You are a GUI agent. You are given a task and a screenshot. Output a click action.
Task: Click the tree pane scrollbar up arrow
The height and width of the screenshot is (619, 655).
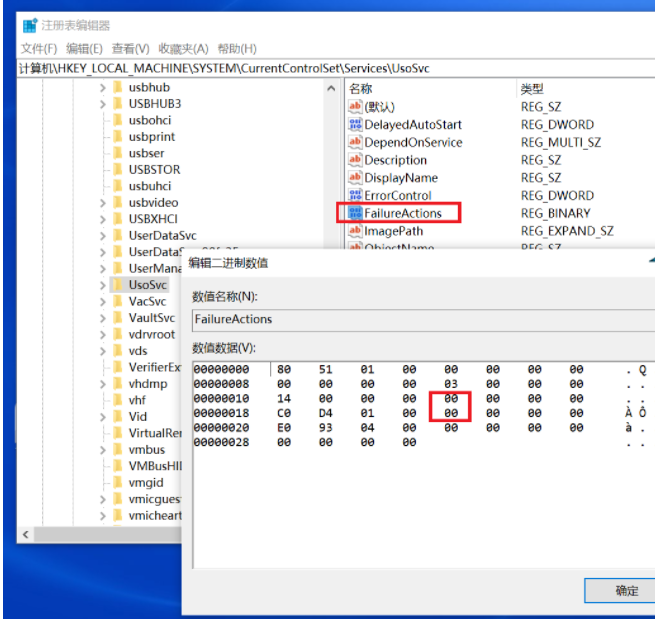(332, 88)
